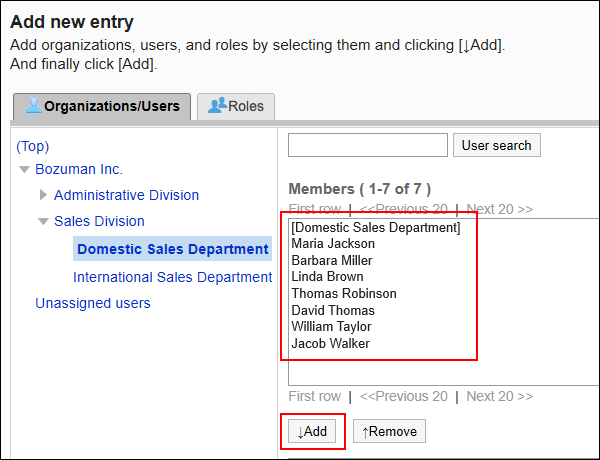Viewport: 600px width, 460px height.
Task: Select Administrative Division in the tree
Action: 126,195
